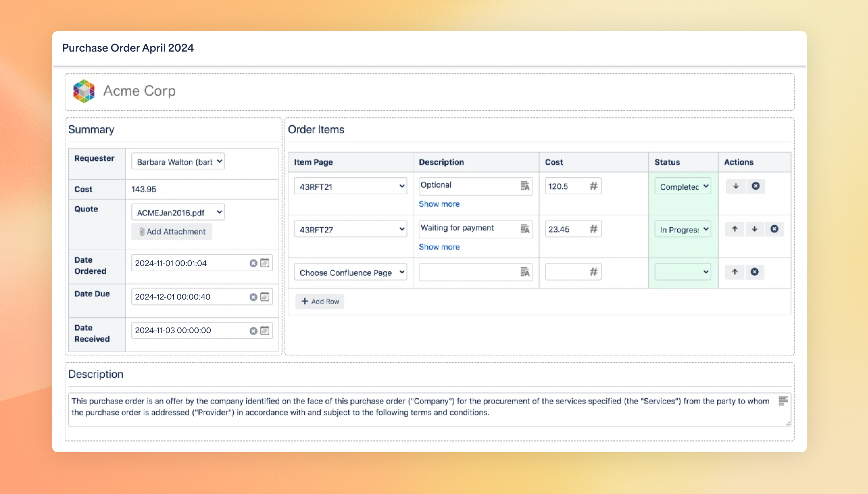
Task: Open calendar picker for Date Received
Action: click(264, 331)
